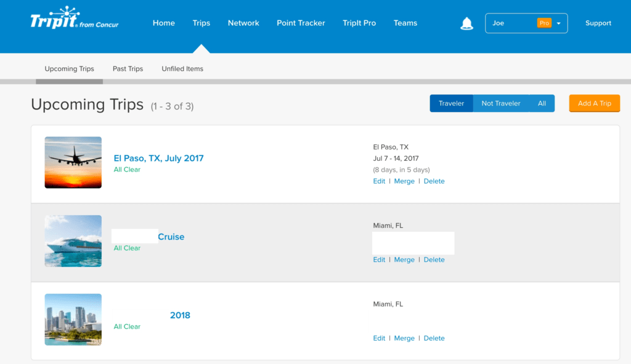Merge the Cruise trip

point(404,259)
